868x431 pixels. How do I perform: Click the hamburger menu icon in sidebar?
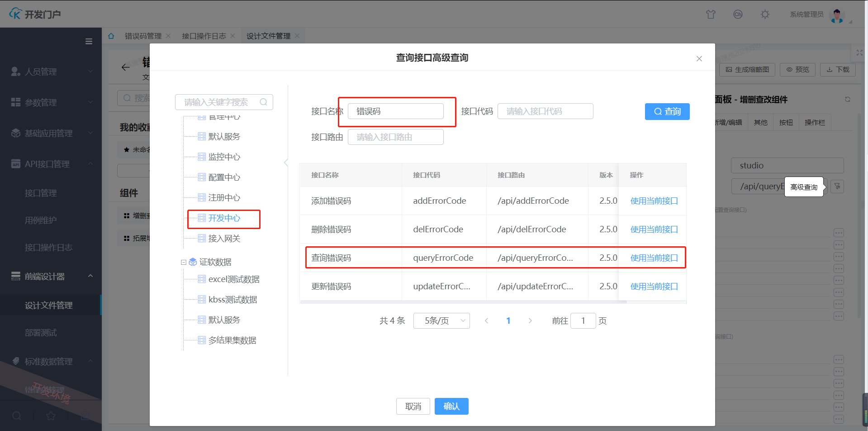point(89,41)
